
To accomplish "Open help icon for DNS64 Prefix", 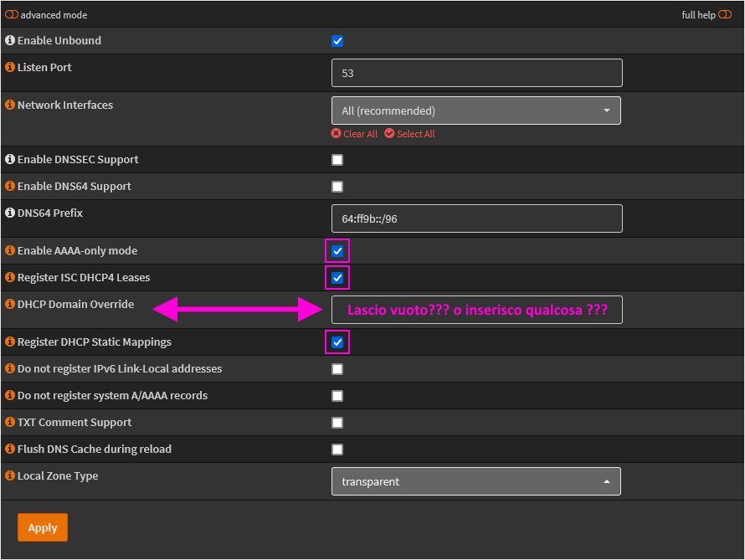I will coord(10,213).
